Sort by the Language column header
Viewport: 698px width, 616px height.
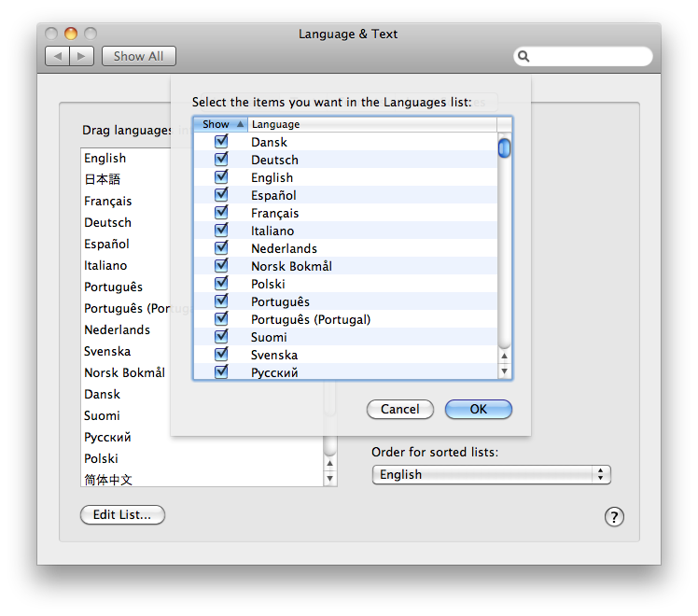tap(372, 124)
